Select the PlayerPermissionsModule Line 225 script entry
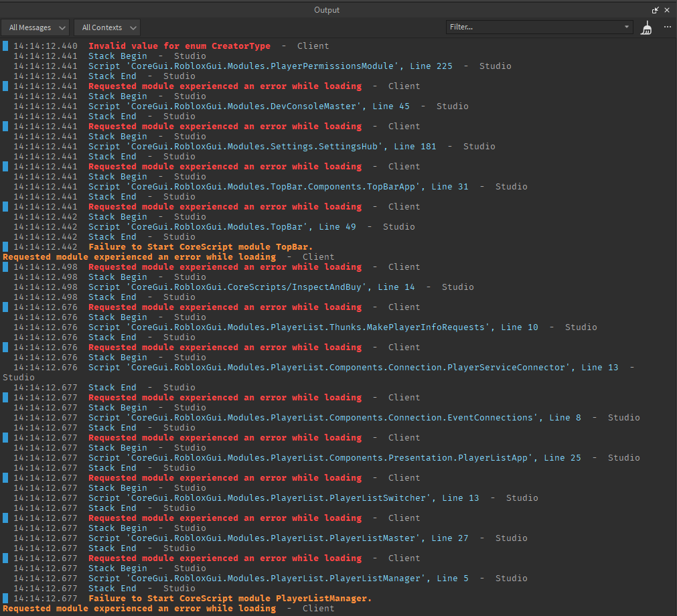Image resolution: width=677 pixels, height=616 pixels. tap(271, 66)
